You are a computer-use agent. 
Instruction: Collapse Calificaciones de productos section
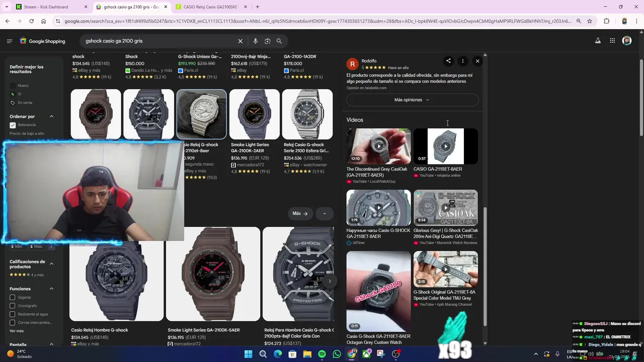coord(51,264)
